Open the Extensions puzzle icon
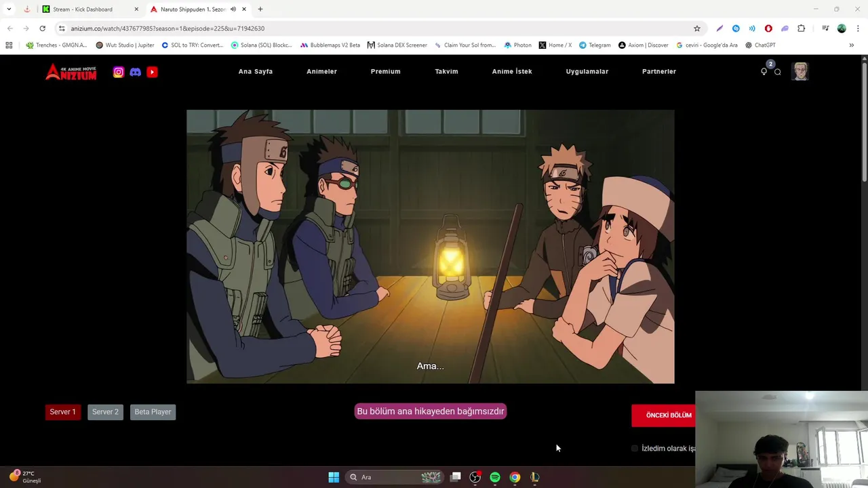The width and height of the screenshot is (868, 488). coord(802,28)
